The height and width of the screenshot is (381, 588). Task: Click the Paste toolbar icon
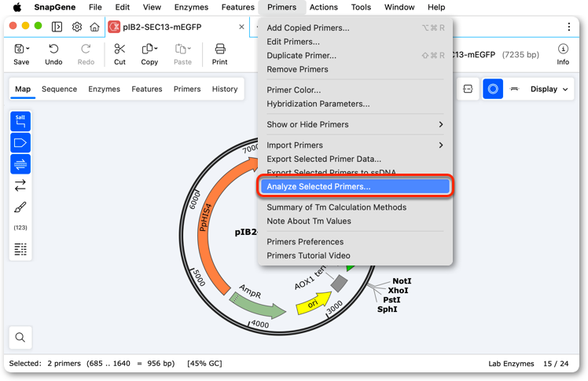180,49
